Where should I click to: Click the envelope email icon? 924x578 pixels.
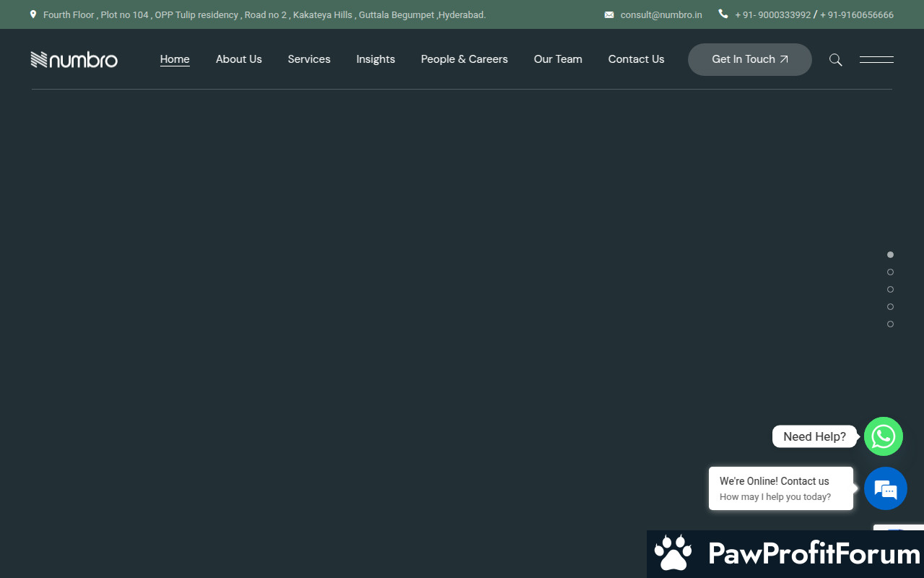pos(609,14)
